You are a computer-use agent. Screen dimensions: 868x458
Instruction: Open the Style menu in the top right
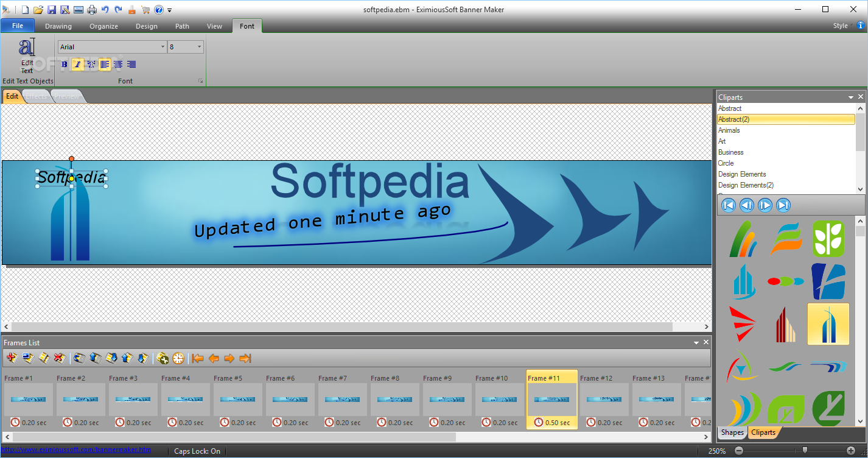pyautogui.click(x=840, y=26)
